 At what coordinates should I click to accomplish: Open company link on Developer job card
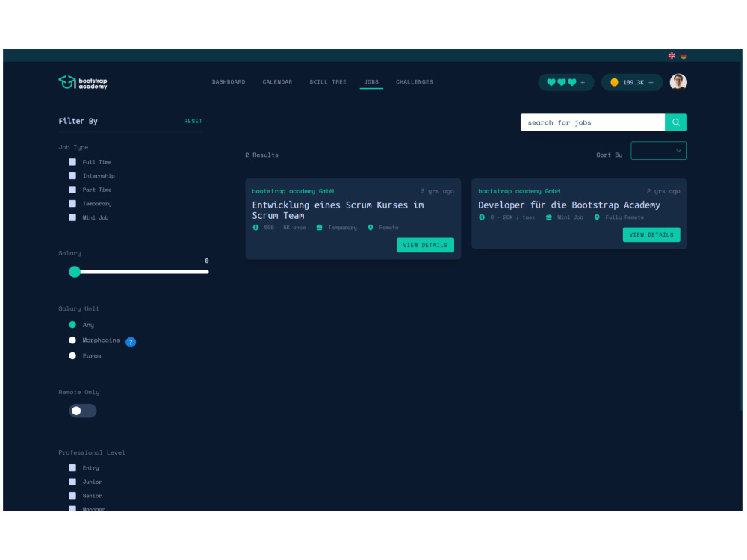click(x=519, y=191)
